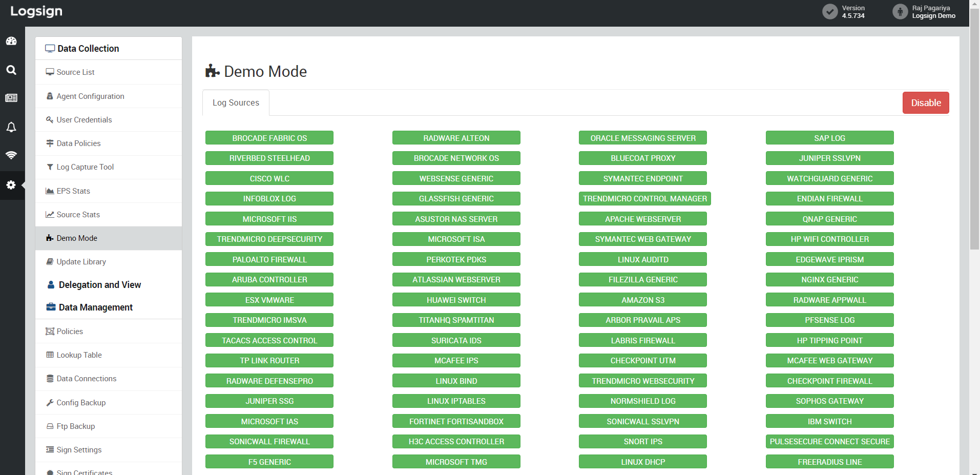
Task: Click the briefcase icon beside Data Management
Action: 51,307
